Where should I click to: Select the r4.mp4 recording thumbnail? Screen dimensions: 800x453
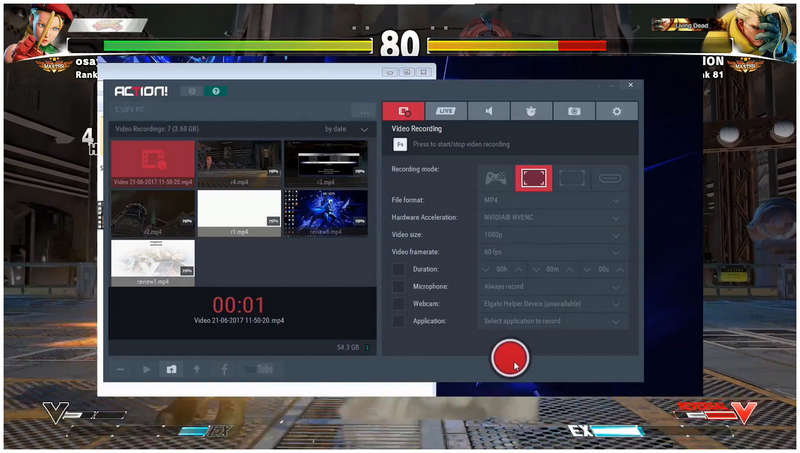pos(239,164)
